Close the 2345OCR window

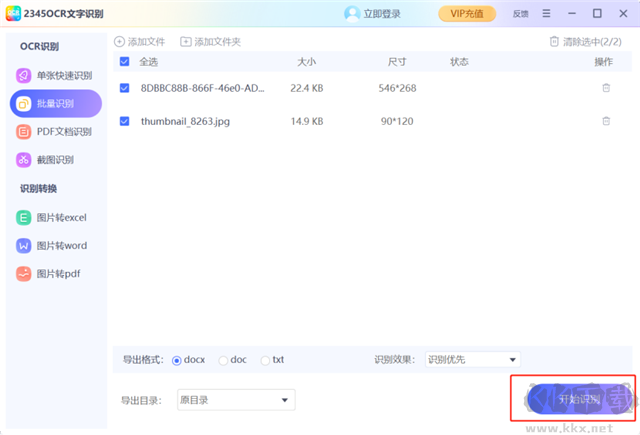pos(623,13)
